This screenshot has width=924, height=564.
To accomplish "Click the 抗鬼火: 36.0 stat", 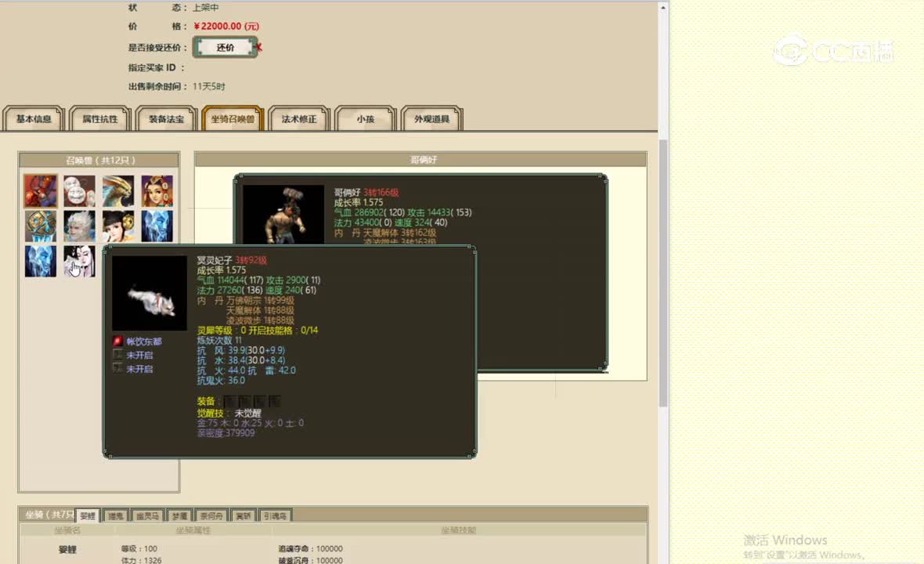I will tap(221, 380).
